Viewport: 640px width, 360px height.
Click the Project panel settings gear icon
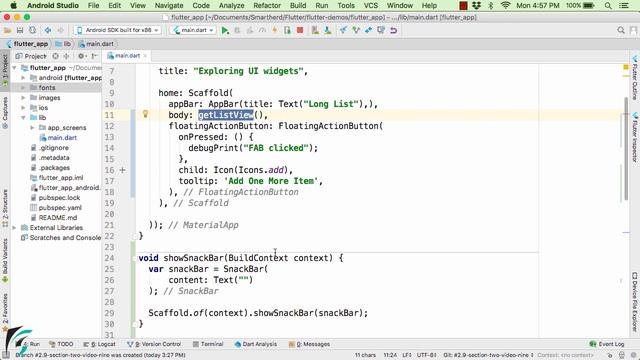tap(81, 56)
